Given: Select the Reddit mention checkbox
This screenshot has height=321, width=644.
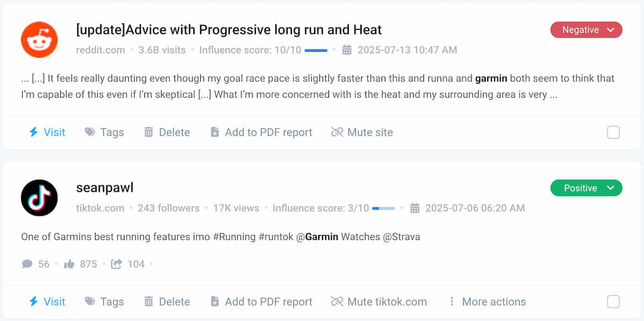Looking at the screenshot, I should 613,133.
